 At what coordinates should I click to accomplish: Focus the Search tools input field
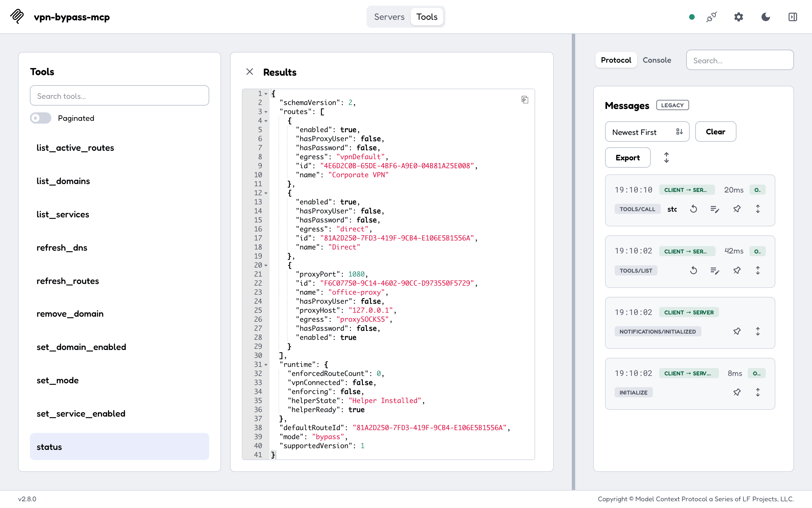(x=120, y=96)
